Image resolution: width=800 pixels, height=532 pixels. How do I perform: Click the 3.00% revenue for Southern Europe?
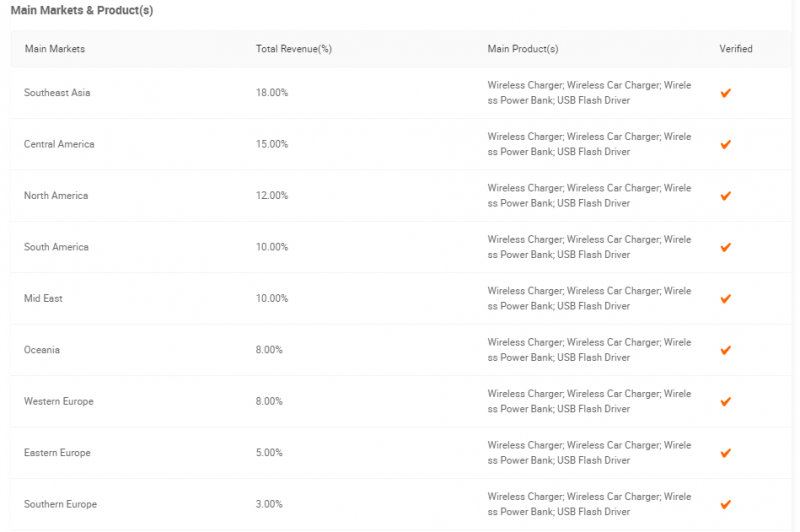click(x=269, y=505)
